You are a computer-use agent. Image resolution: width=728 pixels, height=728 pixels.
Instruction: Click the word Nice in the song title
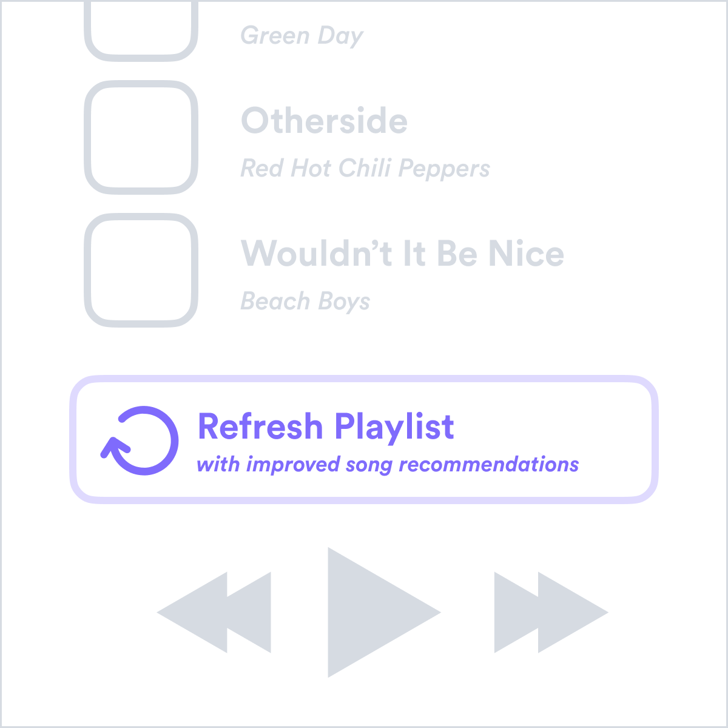527,254
